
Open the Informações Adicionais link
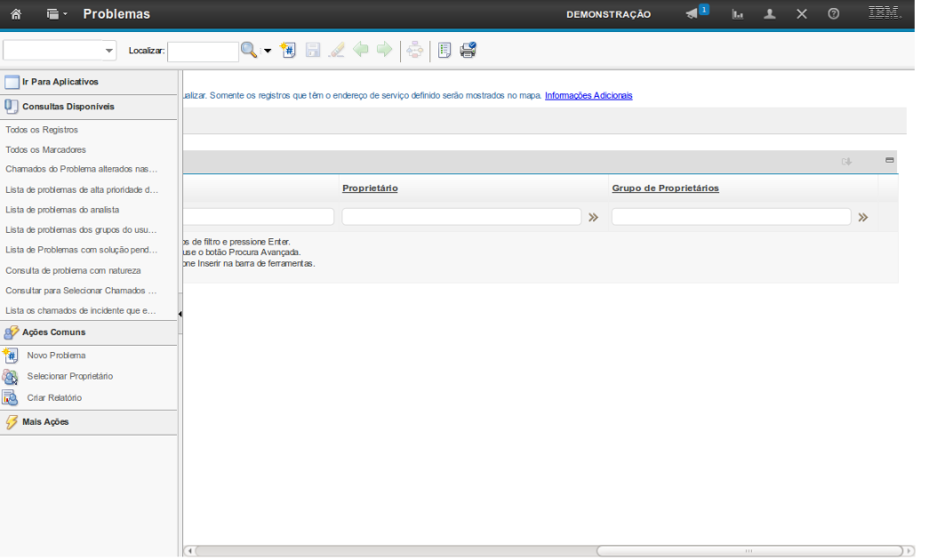pos(588,95)
